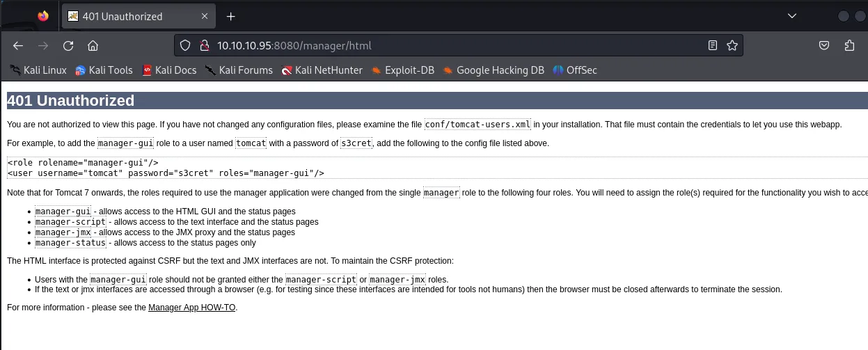
Task: Open the Google Hacking DB bookmark
Action: pyautogui.click(x=494, y=70)
